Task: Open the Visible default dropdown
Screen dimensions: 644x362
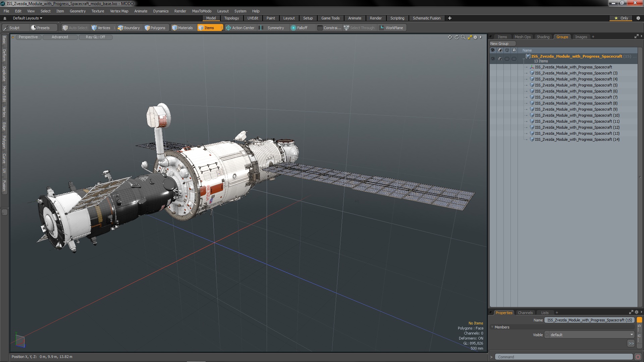Action: 590,335
